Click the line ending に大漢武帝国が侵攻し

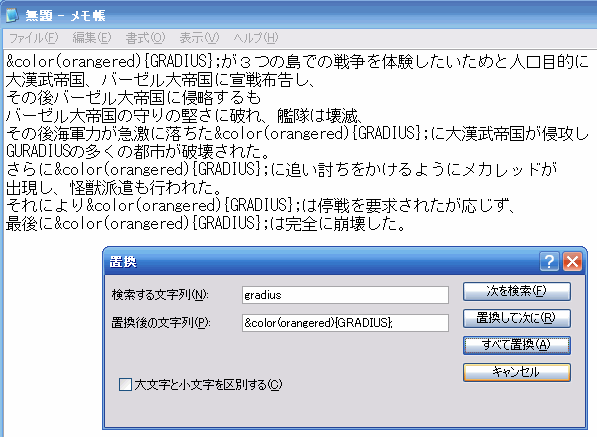tap(298, 134)
